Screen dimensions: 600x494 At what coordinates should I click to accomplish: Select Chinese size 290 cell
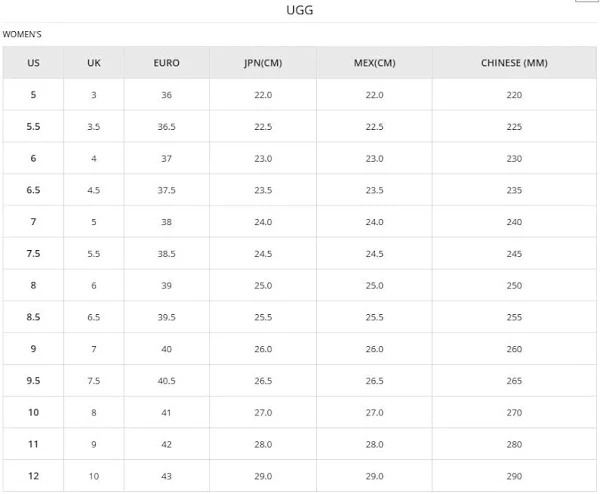pyautogui.click(x=514, y=476)
